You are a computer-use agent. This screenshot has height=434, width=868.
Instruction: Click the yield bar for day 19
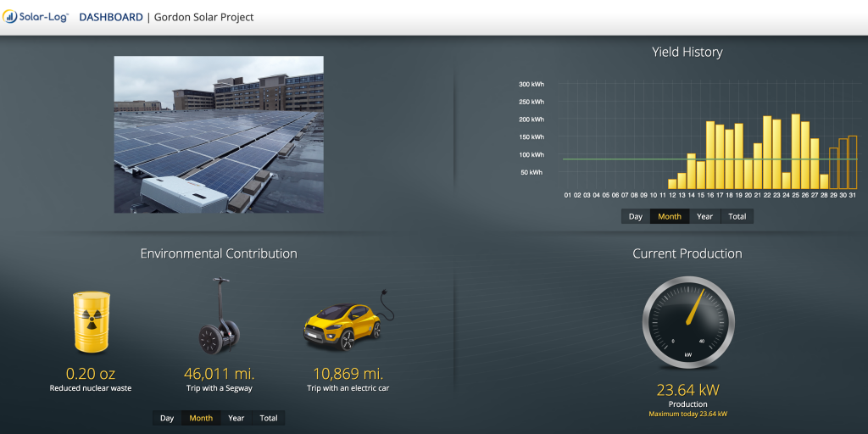pyautogui.click(x=738, y=156)
